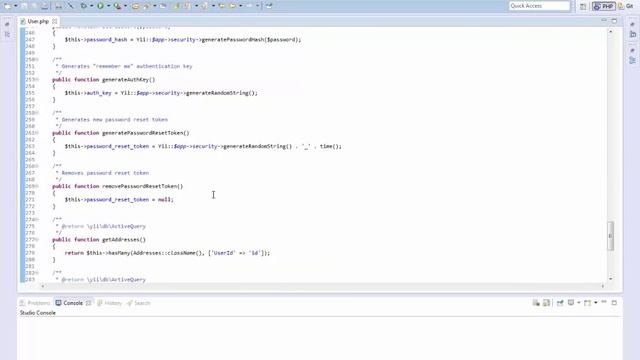This screenshot has width=640, height=360.
Task: Click the editor scrollbar up arrow
Action: [x=611, y=31]
